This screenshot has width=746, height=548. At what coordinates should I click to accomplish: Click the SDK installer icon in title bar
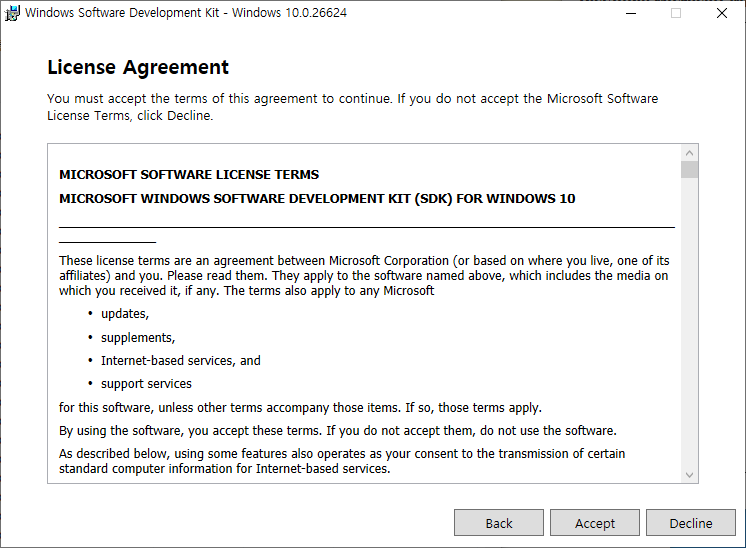[x=12, y=14]
